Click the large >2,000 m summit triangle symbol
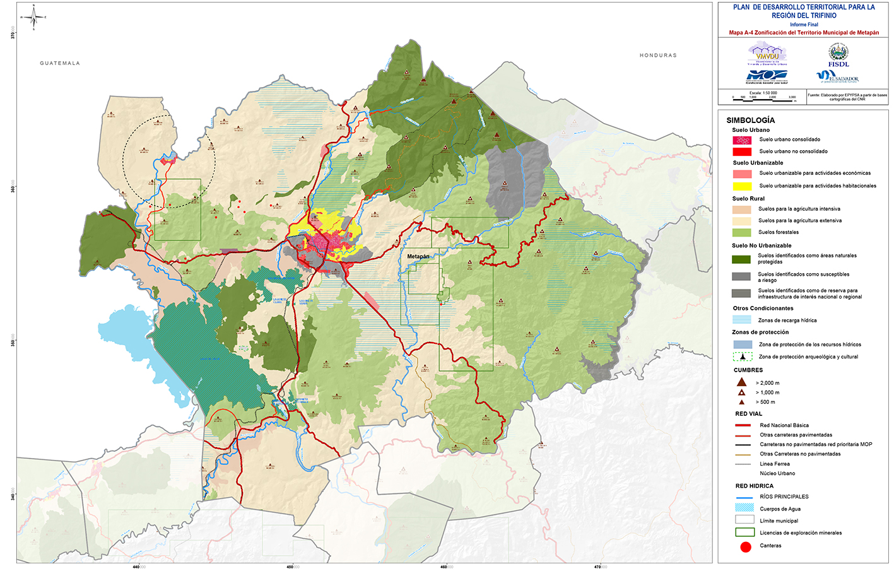This screenshot has height=588, width=894. tap(742, 382)
